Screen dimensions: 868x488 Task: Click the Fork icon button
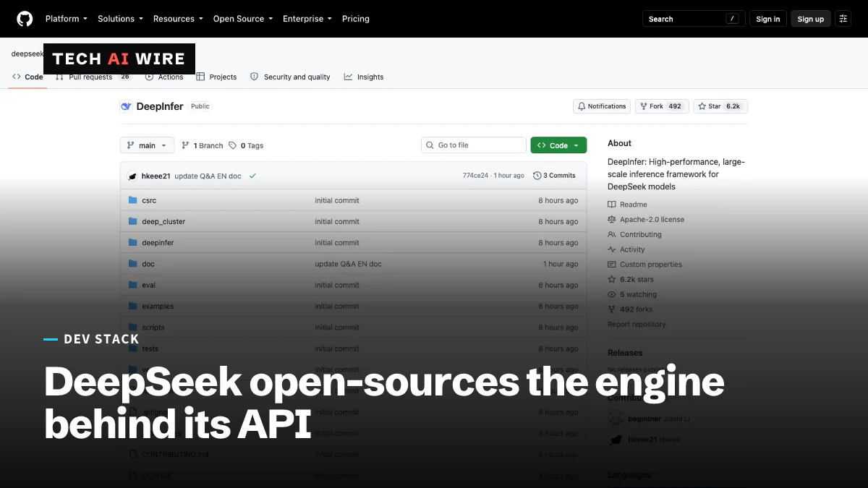pyautogui.click(x=643, y=106)
